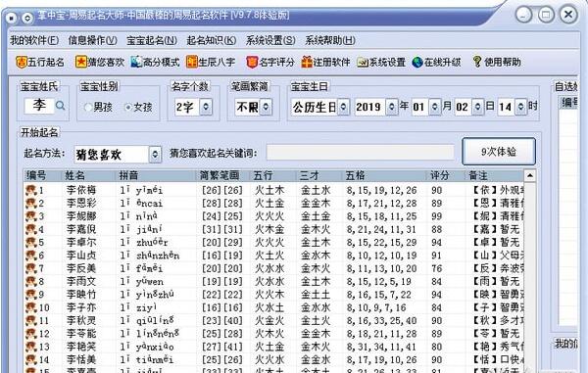Select the name 李山贞 in row 6
The image size is (588, 373).
click(x=81, y=256)
